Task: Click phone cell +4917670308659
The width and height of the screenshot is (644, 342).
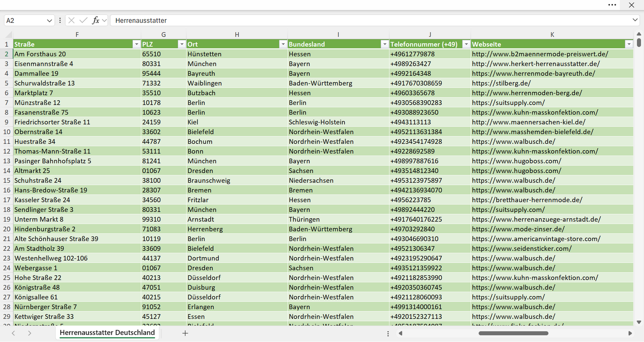Action: [430, 83]
